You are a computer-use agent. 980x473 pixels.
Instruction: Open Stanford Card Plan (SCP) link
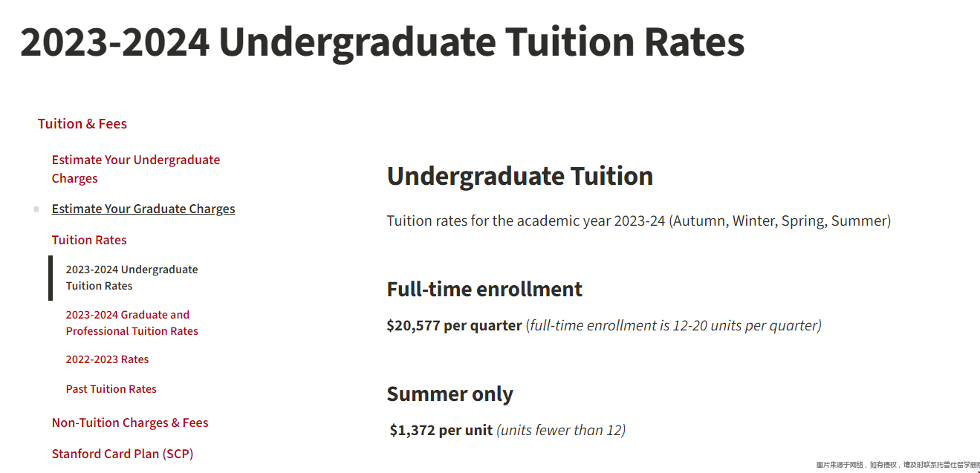(x=123, y=454)
